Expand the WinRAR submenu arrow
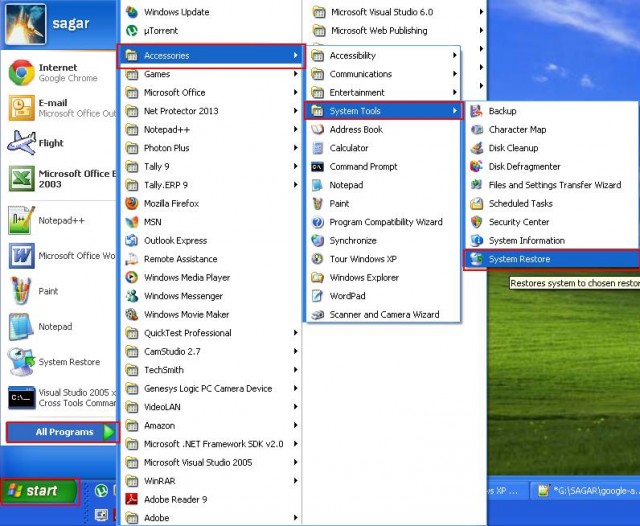The image size is (640, 526). click(296, 481)
